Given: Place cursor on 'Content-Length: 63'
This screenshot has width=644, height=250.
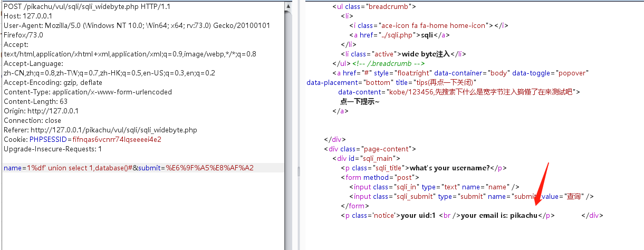Looking at the screenshot, I should pyautogui.click(x=35, y=102).
